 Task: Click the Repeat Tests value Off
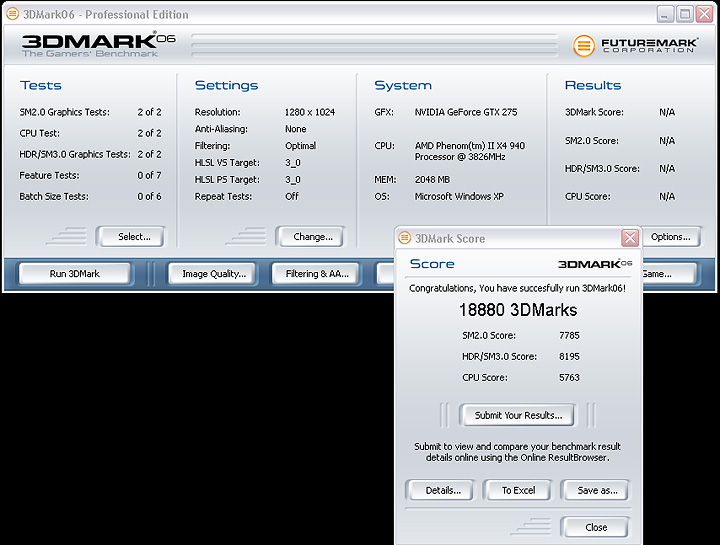(292, 197)
